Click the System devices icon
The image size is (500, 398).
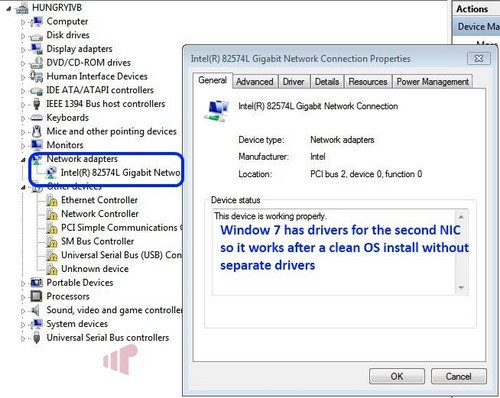point(37,324)
